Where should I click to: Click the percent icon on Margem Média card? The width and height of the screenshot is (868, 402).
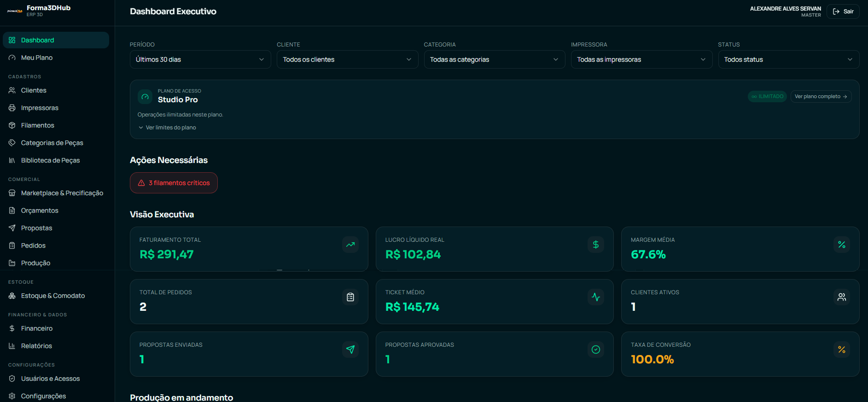coord(842,245)
